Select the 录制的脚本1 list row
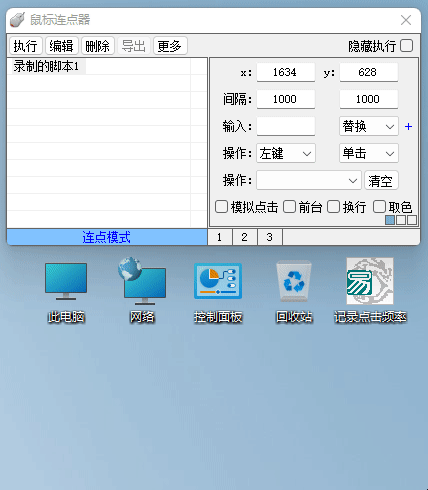Screen dimensions: 428x490 [107, 66]
